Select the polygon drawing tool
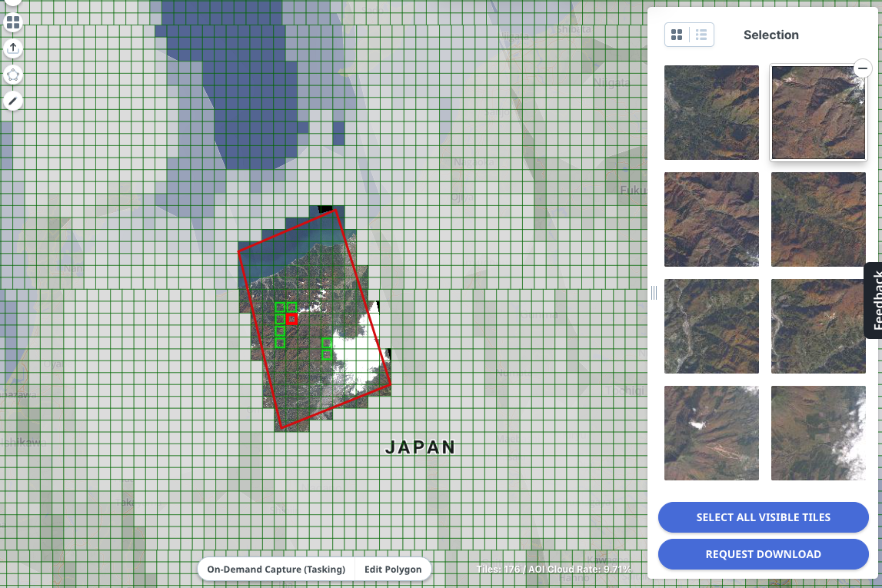The height and width of the screenshot is (588, 882). click(13, 75)
